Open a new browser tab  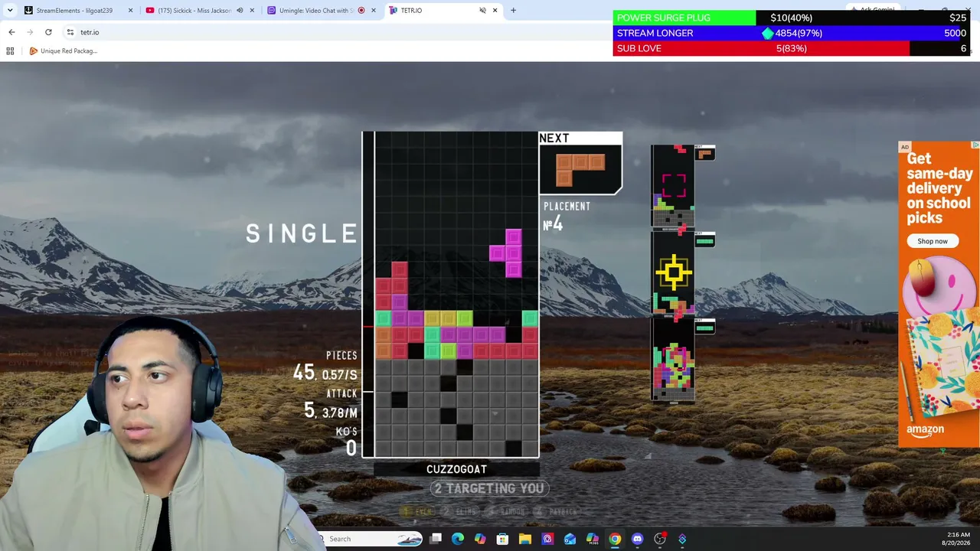tap(513, 11)
